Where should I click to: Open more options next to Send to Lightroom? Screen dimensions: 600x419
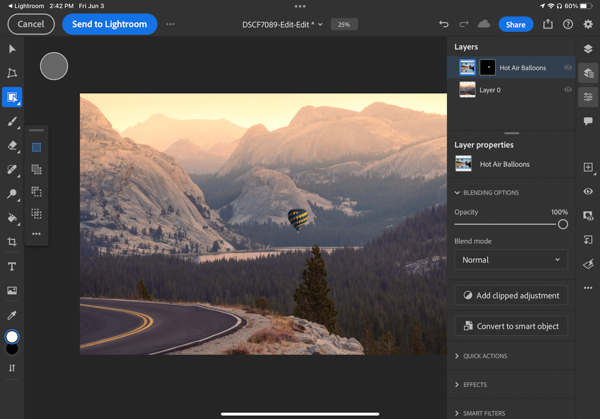[x=170, y=24]
